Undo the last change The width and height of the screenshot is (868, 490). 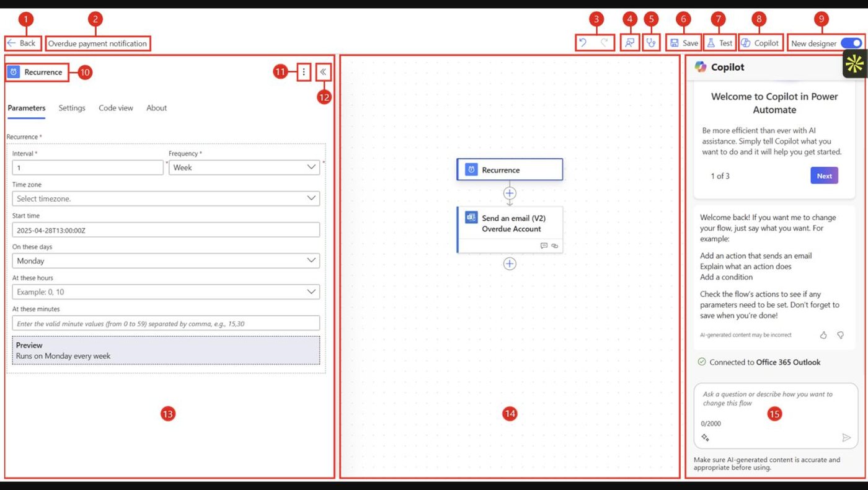[582, 43]
